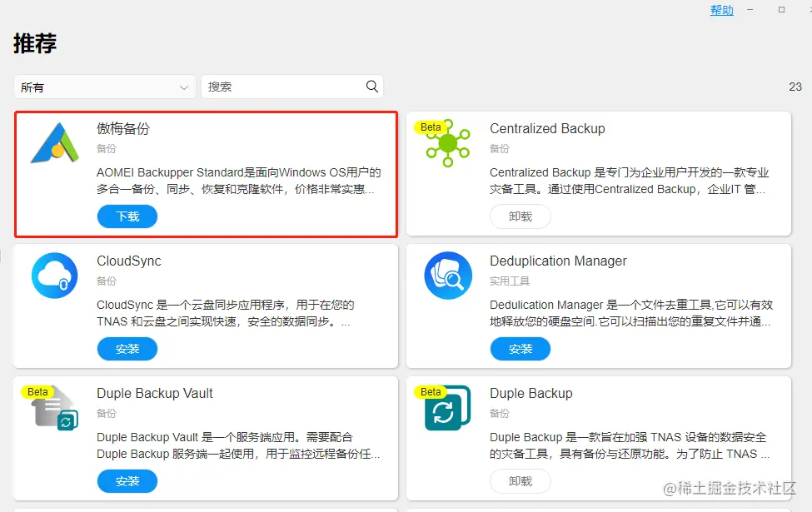Click the Duple Backup app icon

[x=448, y=408]
